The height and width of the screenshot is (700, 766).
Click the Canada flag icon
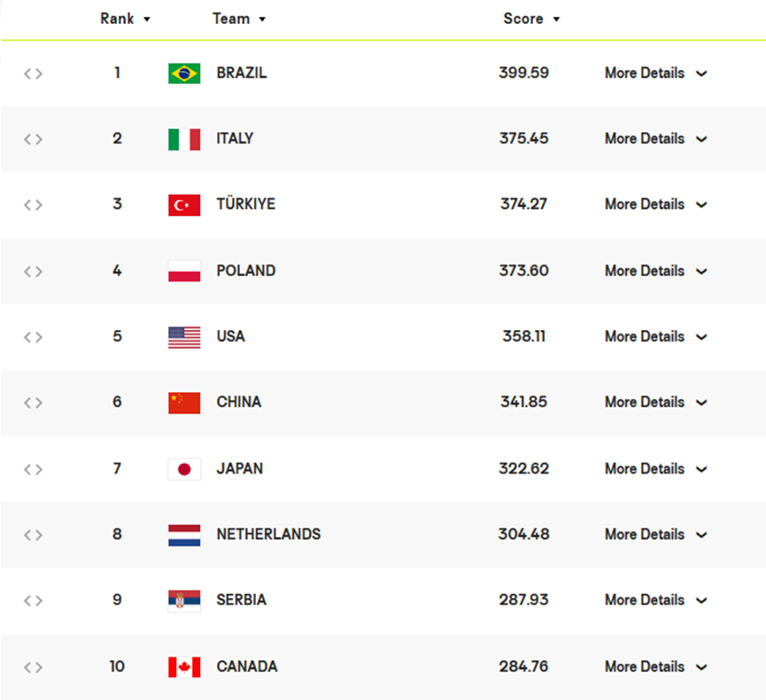pos(184,666)
